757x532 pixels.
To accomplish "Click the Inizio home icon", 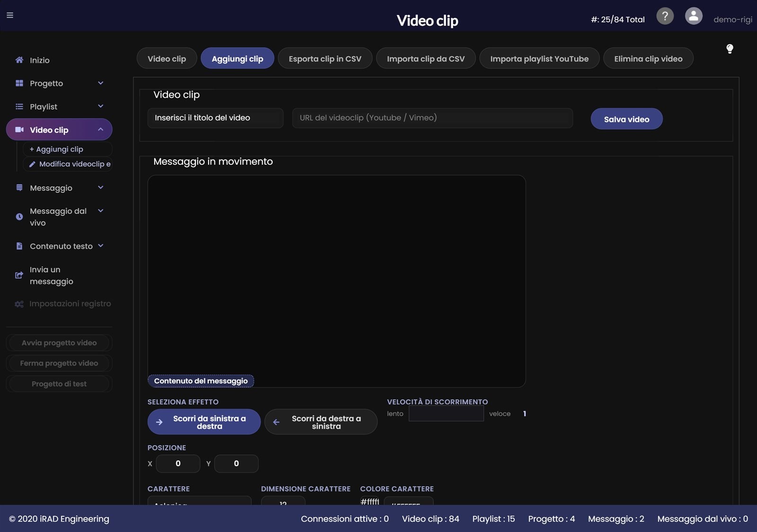I will [19, 60].
